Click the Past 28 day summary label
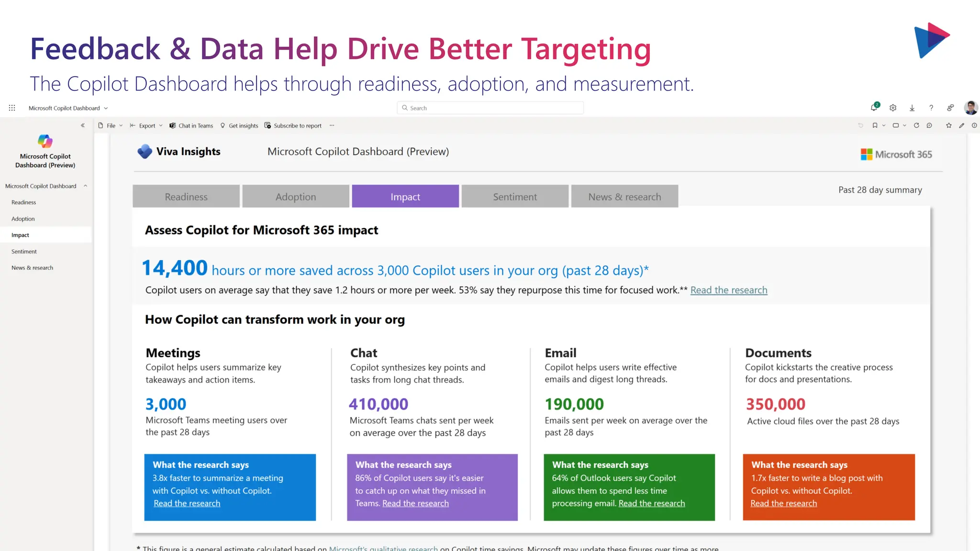The image size is (980, 551). (x=880, y=190)
